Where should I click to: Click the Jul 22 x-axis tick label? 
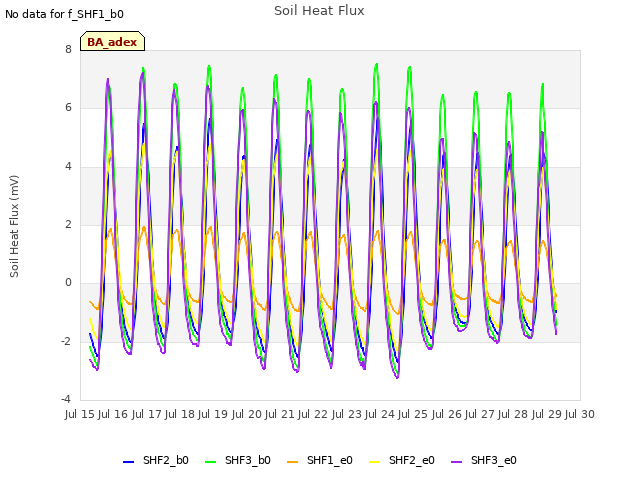pos(313,414)
